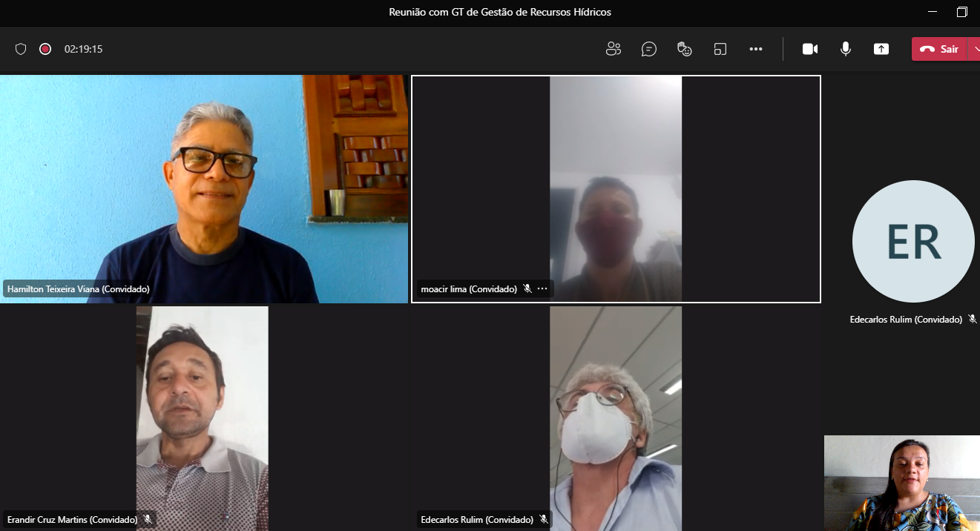Open the breakout rooms icon

click(x=720, y=49)
